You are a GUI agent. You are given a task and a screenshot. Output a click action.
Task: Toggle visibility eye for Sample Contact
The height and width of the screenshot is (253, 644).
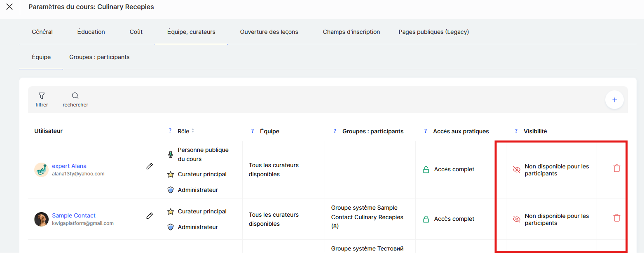pyautogui.click(x=516, y=219)
